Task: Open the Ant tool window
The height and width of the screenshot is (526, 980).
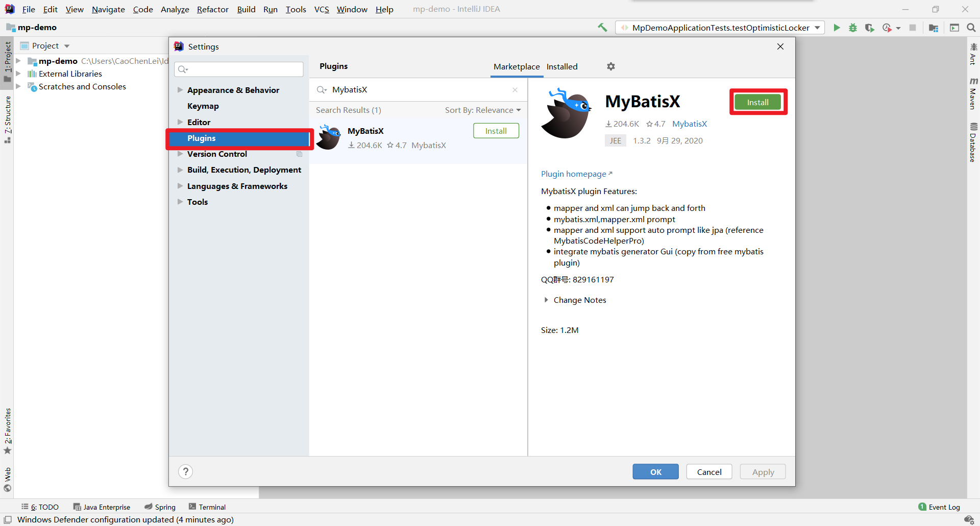Action: click(x=973, y=54)
